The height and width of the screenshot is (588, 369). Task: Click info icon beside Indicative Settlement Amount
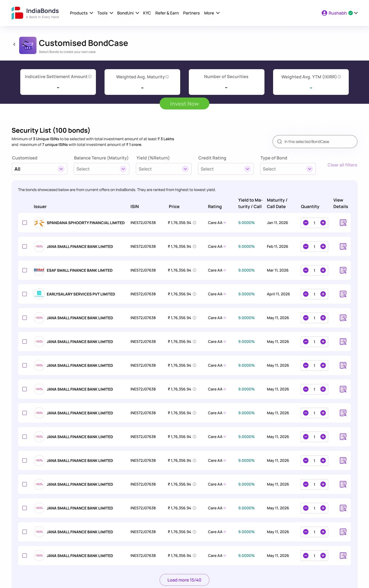click(90, 76)
